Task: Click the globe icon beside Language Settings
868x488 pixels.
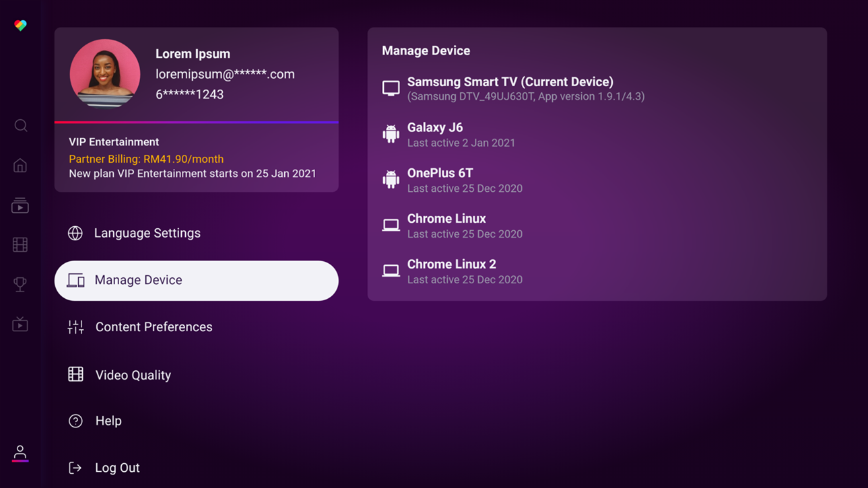Action: tap(75, 233)
